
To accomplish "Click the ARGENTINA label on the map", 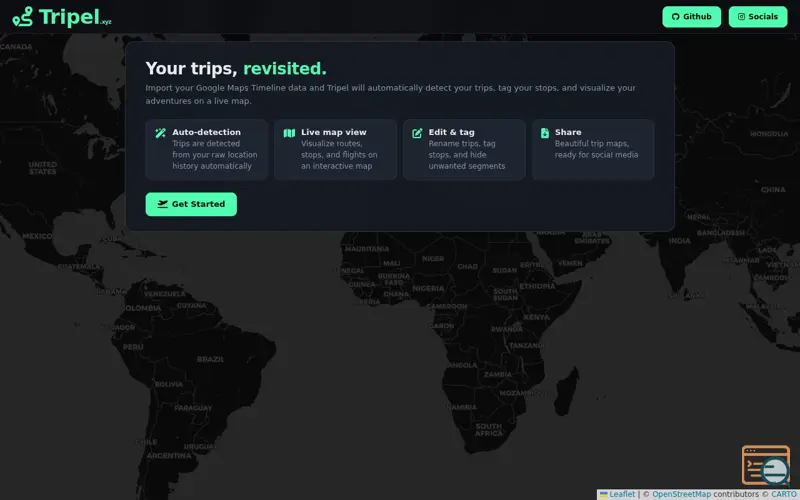I will (169, 456).
